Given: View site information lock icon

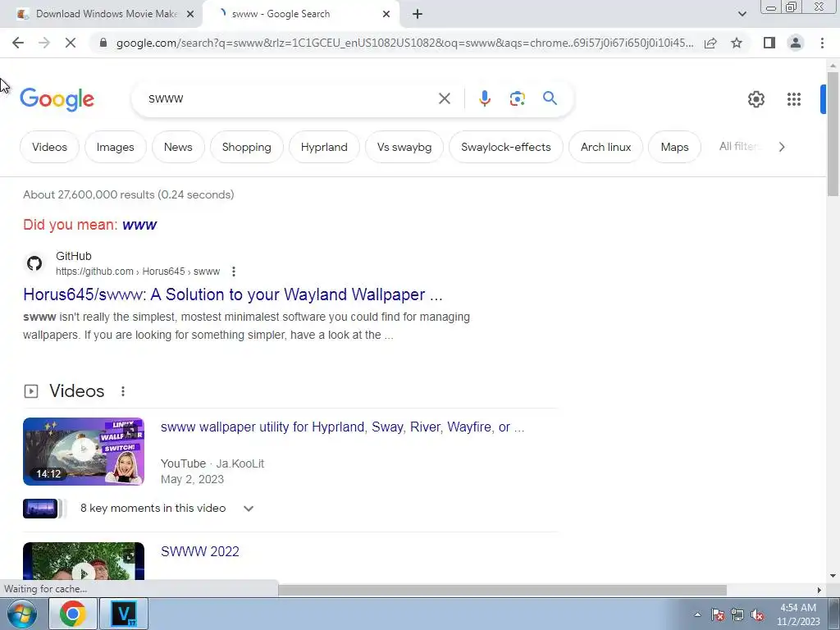Looking at the screenshot, I should coord(103,43).
